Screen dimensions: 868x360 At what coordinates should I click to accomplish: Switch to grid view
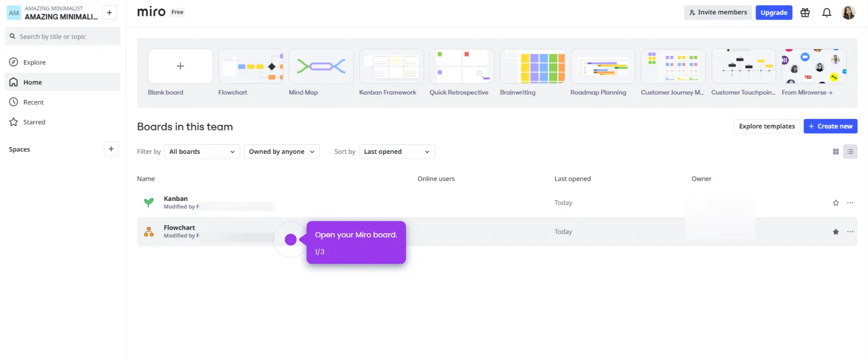coord(836,152)
